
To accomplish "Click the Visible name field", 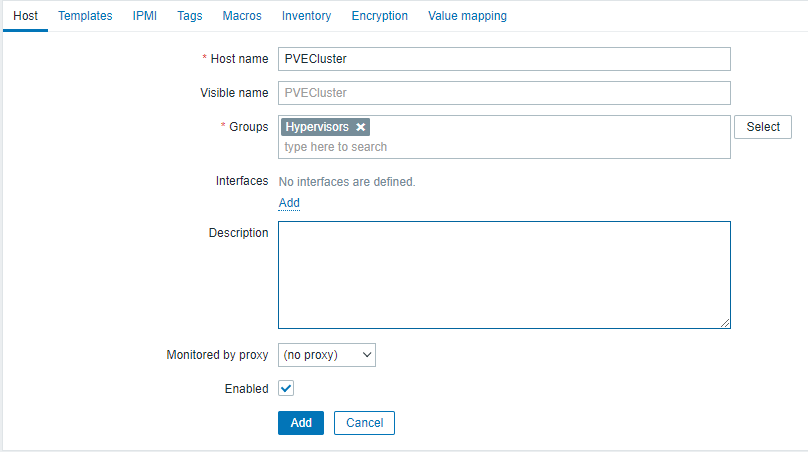I will pyautogui.click(x=504, y=93).
